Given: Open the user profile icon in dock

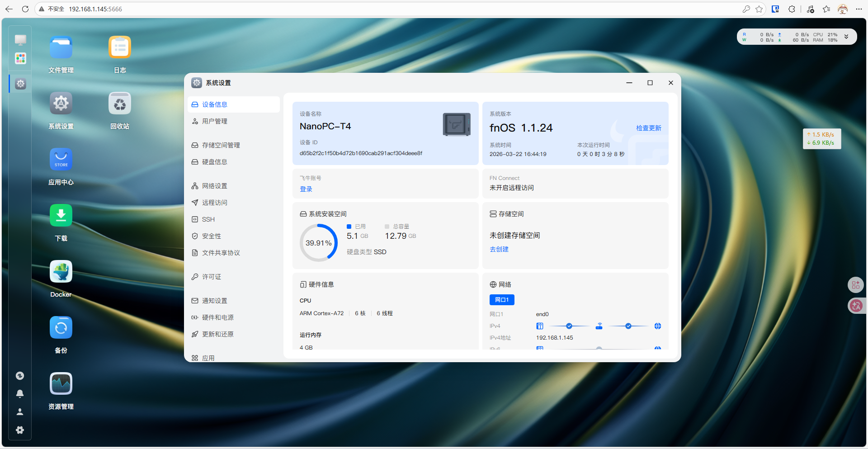Looking at the screenshot, I should (x=20, y=412).
